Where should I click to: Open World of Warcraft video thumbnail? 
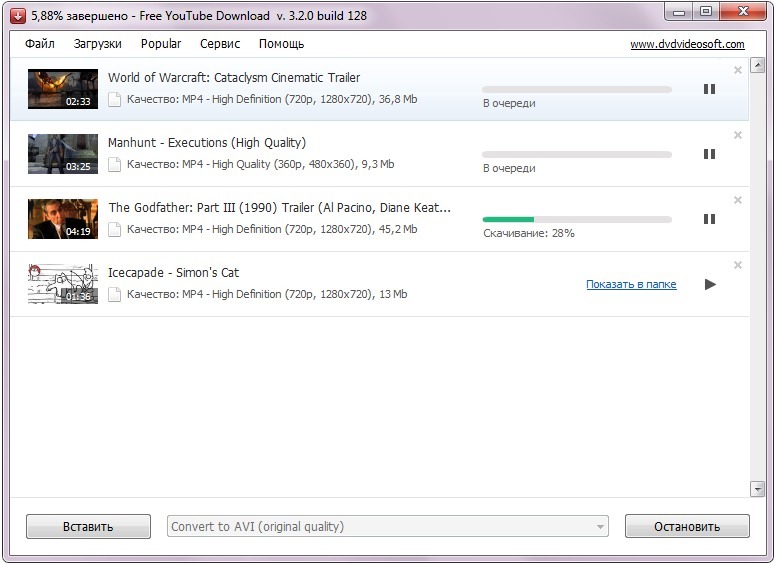[x=63, y=89]
